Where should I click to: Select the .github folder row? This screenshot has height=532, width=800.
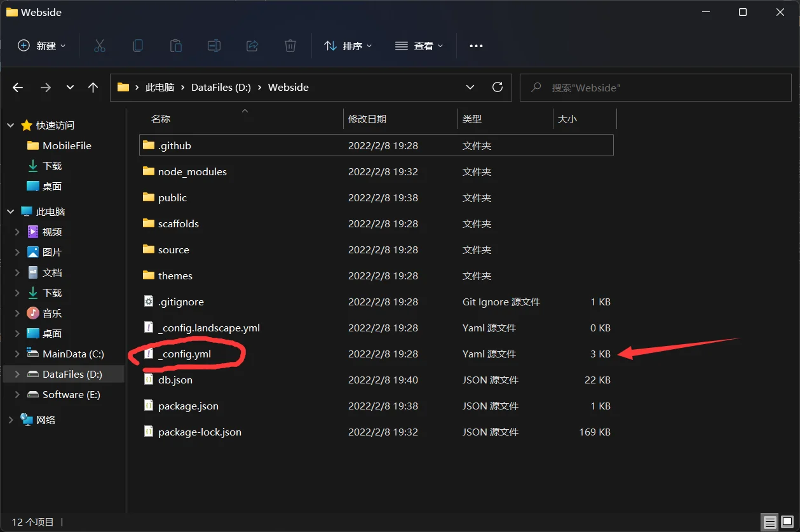point(376,145)
